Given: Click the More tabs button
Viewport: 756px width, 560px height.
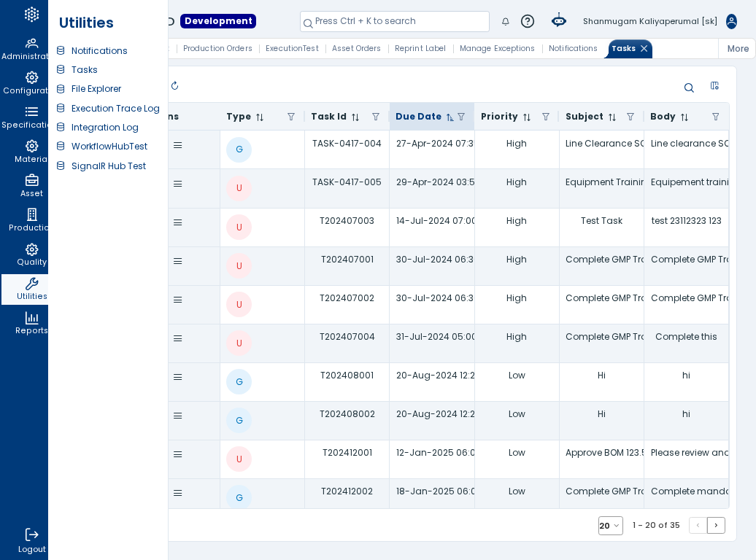Looking at the screenshot, I should click(738, 49).
